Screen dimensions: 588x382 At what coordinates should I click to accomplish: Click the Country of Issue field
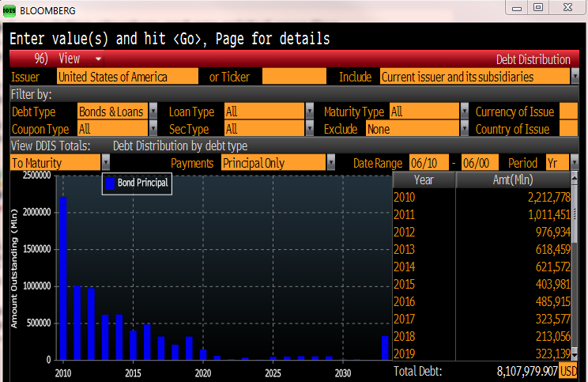click(568, 128)
